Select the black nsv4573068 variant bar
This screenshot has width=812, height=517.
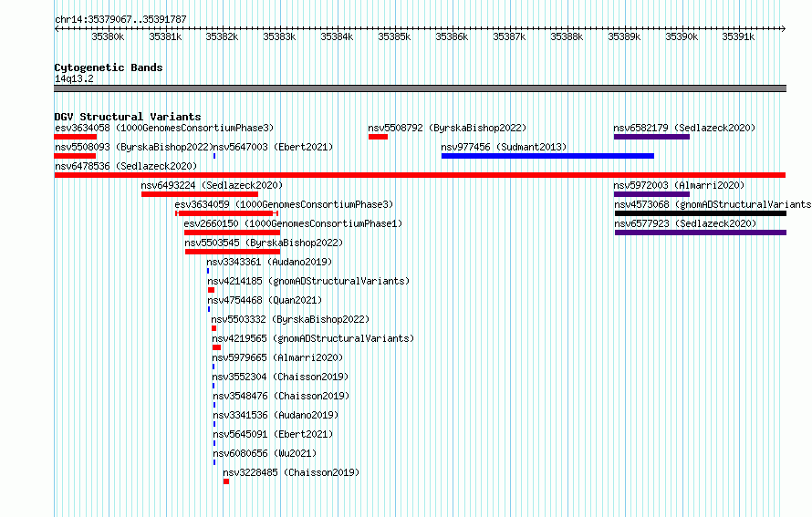(x=700, y=213)
